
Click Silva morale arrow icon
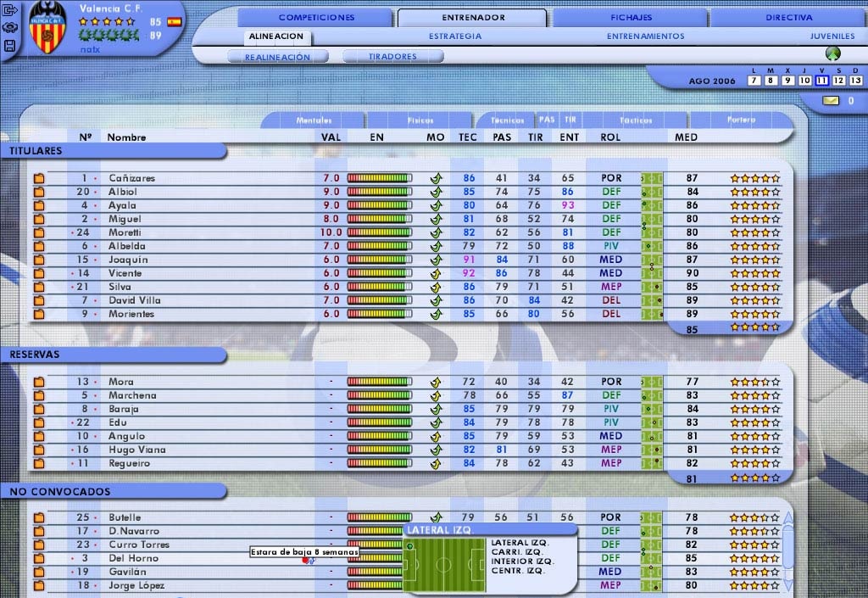(x=437, y=287)
